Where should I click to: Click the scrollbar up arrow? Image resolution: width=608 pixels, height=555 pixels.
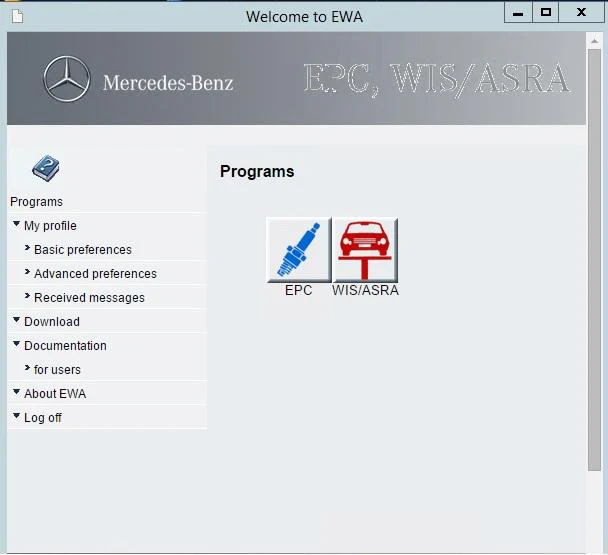pyautogui.click(x=594, y=40)
